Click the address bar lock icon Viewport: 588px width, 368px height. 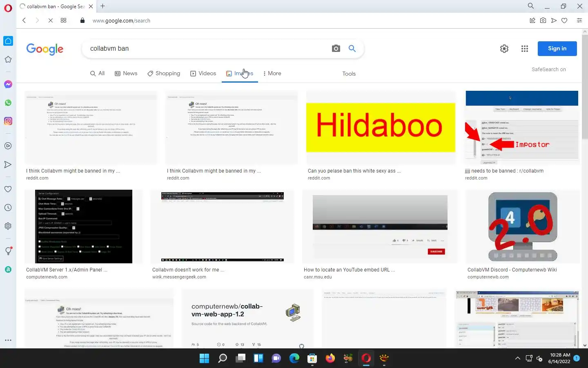[x=82, y=20]
